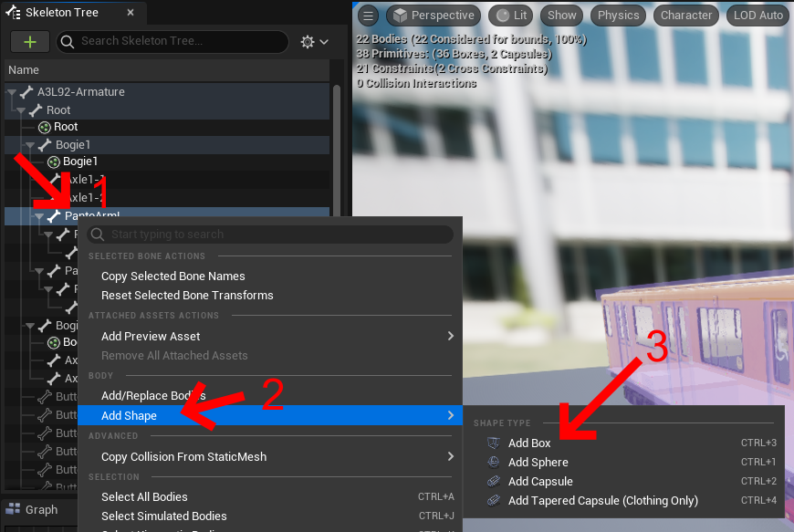This screenshot has width=794, height=532.
Task: Collapse the A3L92-Armature tree node
Action: tap(12, 92)
